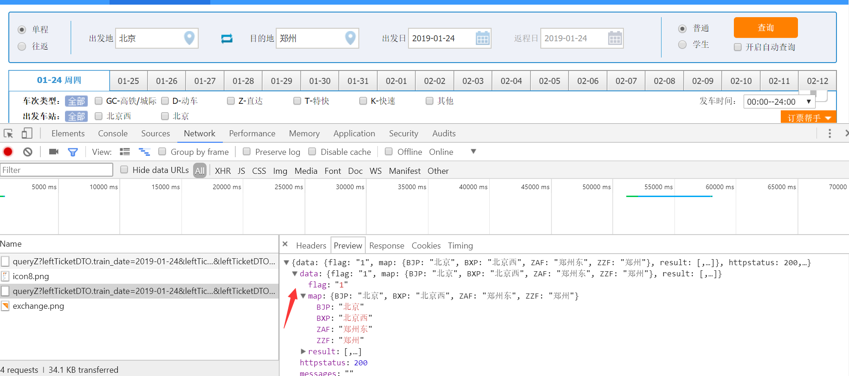Swap departure and destination with exchange icon
This screenshot has width=849, height=376.
tap(227, 38)
